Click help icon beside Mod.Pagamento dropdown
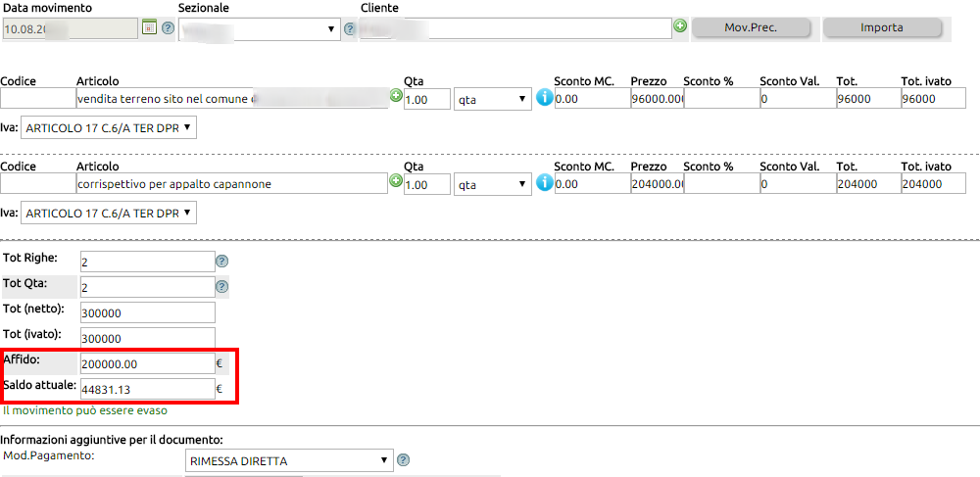The height and width of the screenshot is (477, 980). [x=403, y=460]
